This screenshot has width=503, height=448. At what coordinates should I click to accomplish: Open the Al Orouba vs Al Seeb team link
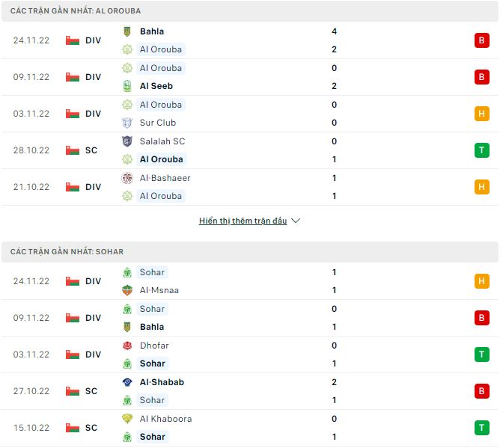160,68
